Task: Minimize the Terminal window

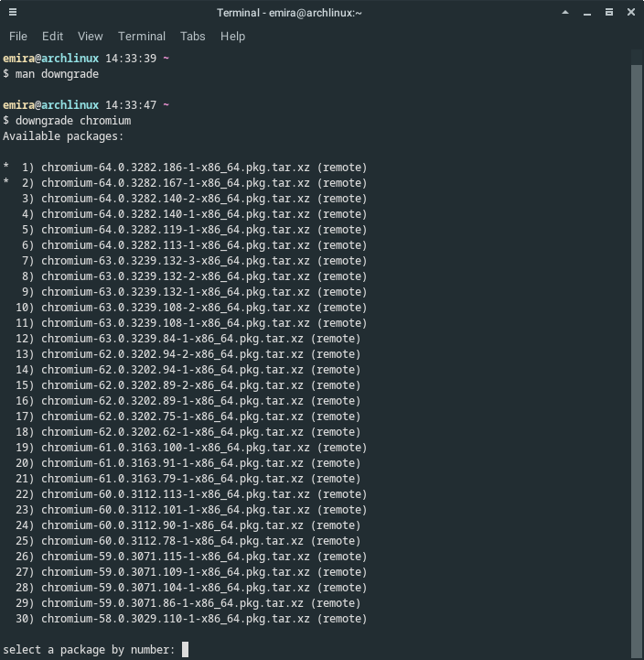Action: [587, 13]
